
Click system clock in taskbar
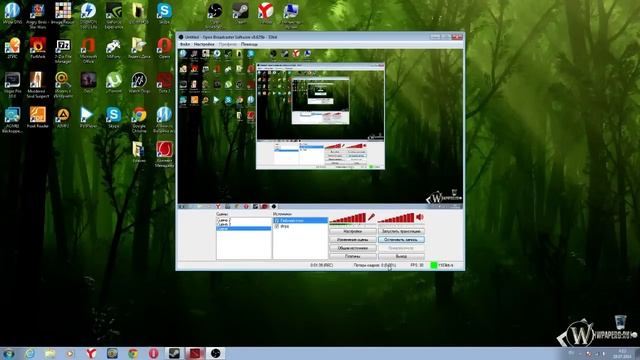[623, 353]
